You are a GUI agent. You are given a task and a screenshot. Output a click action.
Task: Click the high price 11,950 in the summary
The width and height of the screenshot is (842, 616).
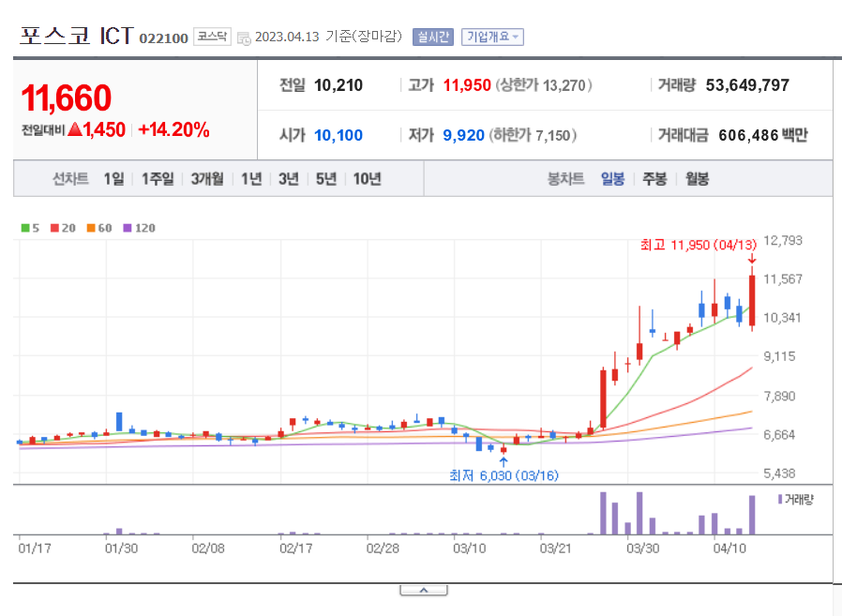[x=467, y=85]
